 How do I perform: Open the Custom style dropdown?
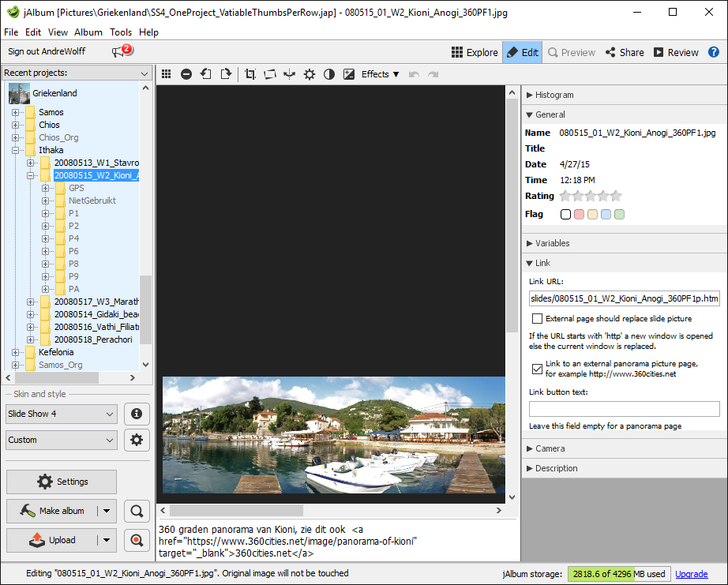[x=62, y=440]
